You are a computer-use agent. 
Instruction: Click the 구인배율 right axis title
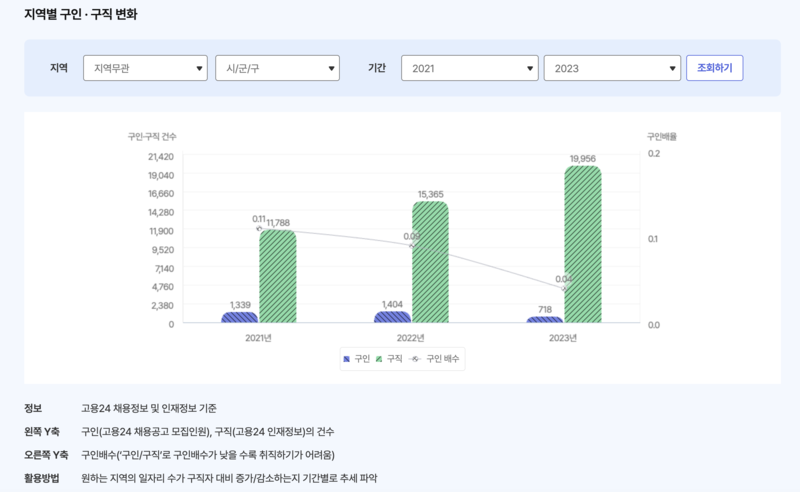point(662,136)
